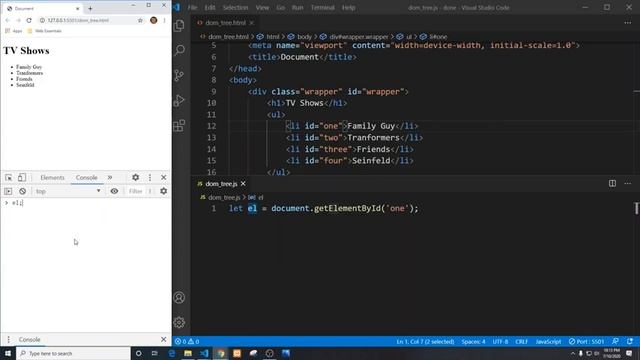Toggle the device toolbar in DevTools
The width and height of the screenshot is (640, 360).
(22, 178)
